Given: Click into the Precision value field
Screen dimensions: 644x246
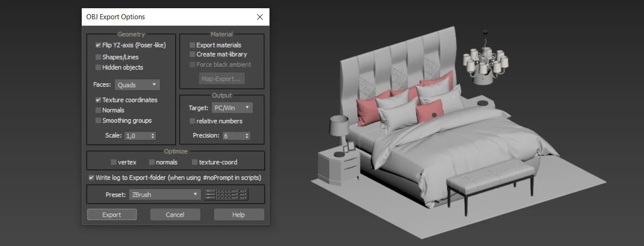Looking at the screenshot, I should [233, 136].
